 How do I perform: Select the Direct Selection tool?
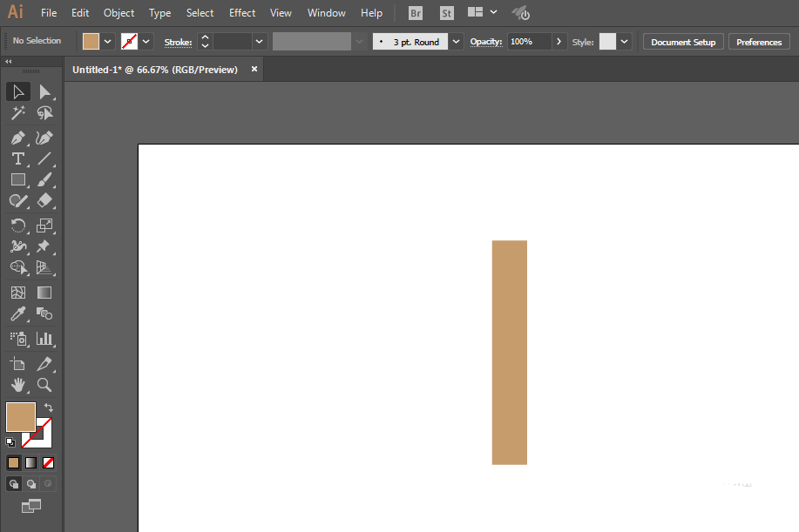(x=44, y=92)
